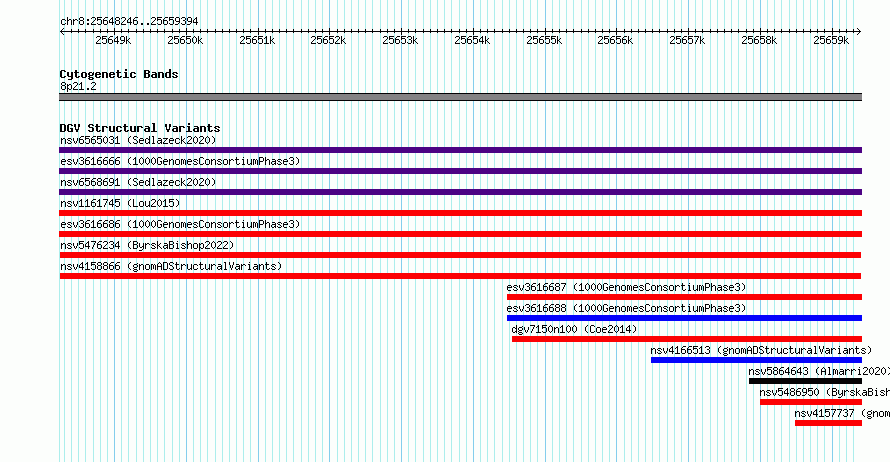Click the left arrowhead of the ruler
Viewport: 890px width, 462px height.
click(62, 31)
